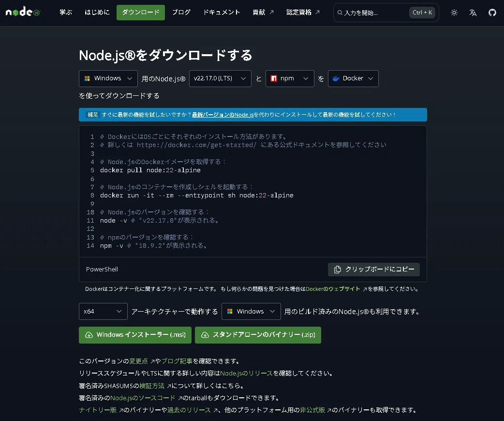Click the Windows logo in prebuilt dropdown
The height and width of the screenshot is (421, 504).
point(229,311)
